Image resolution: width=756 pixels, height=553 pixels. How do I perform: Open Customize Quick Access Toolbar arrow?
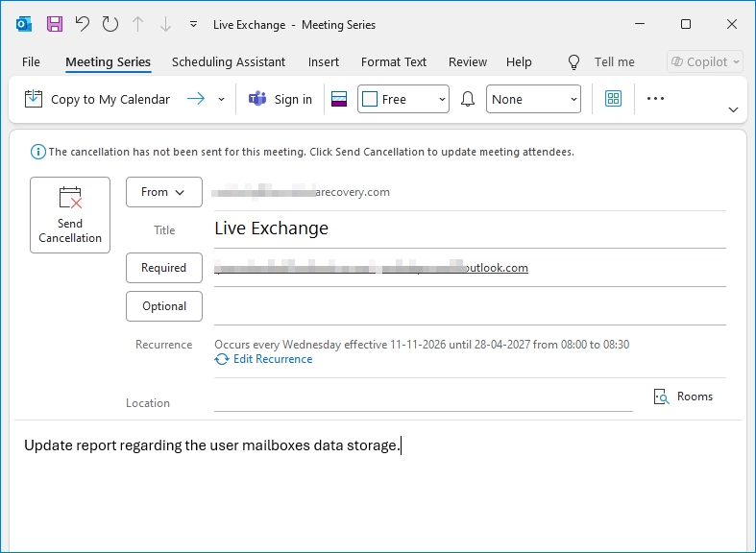pos(193,24)
